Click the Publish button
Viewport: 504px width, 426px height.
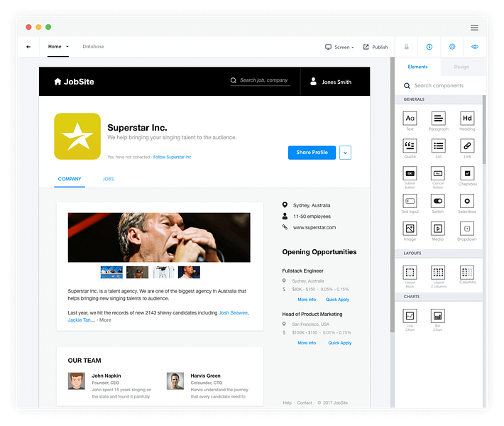[x=376, y=47]
